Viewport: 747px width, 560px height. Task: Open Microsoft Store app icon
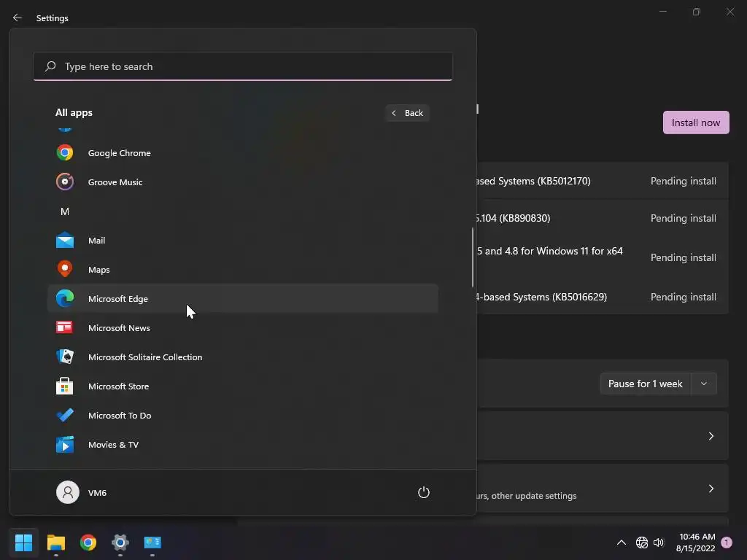65,386
